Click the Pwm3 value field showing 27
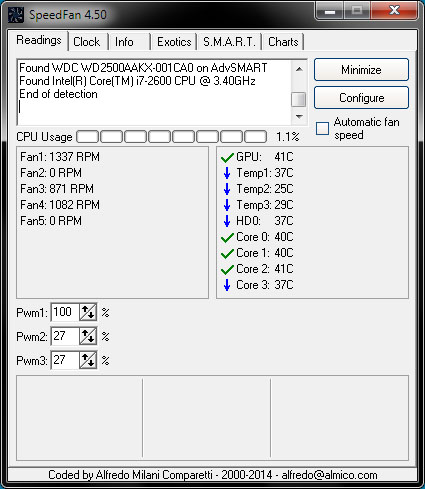Image resolution: width=425 pixels, height=489 pixels. pos(65,360)
